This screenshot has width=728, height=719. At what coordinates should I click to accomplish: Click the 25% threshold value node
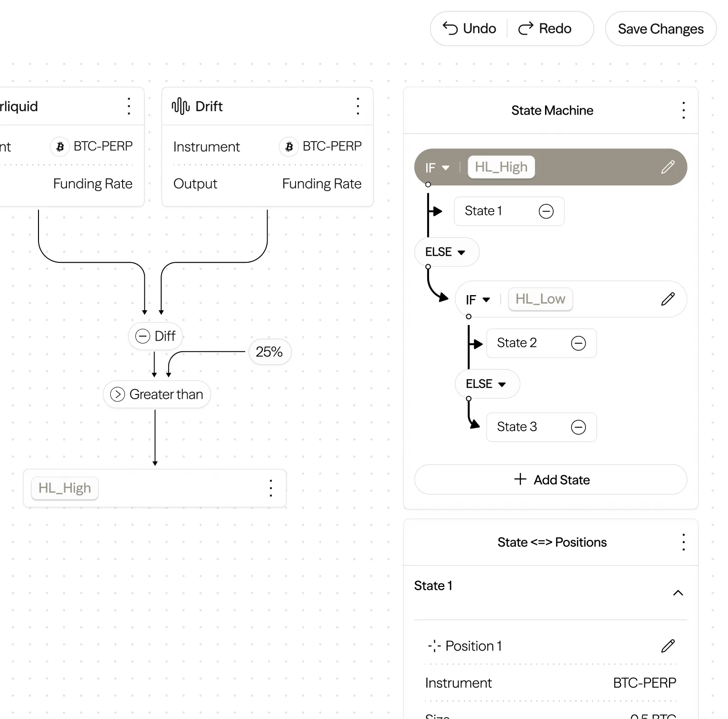[269, 352]
